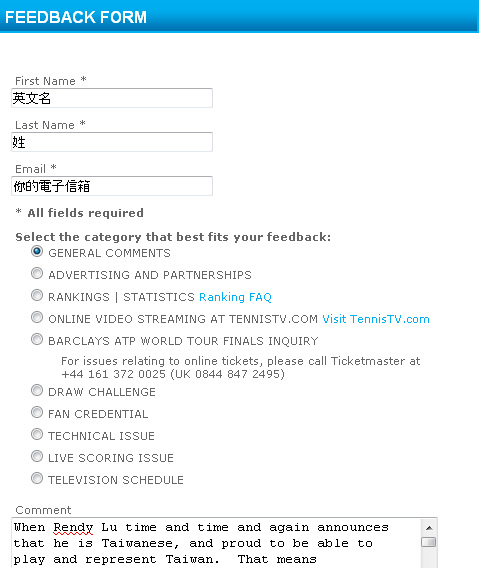Click the Feedback Form header title

tap(76, 17)
